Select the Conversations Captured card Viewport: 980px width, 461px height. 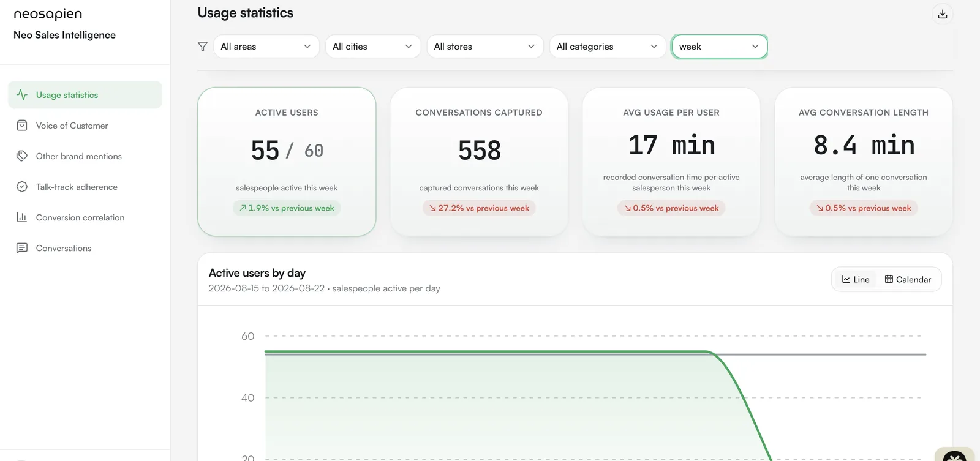[x=479, y=162]
